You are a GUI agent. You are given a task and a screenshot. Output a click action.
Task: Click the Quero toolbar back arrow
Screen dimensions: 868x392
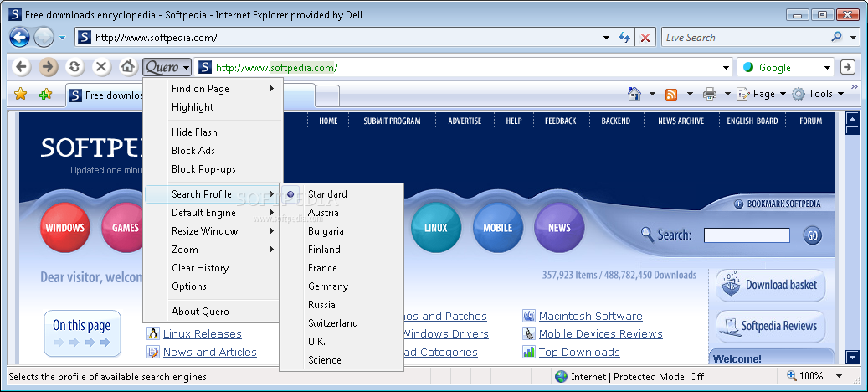21,67
